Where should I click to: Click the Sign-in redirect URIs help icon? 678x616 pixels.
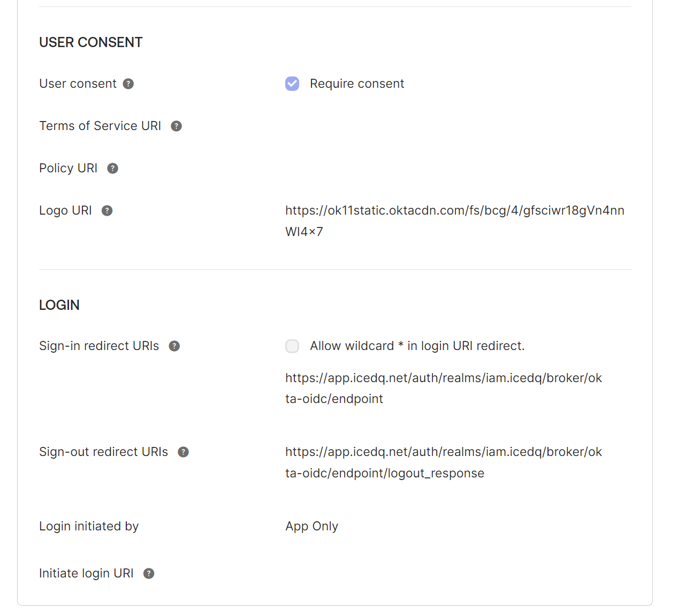click(174, 346)
